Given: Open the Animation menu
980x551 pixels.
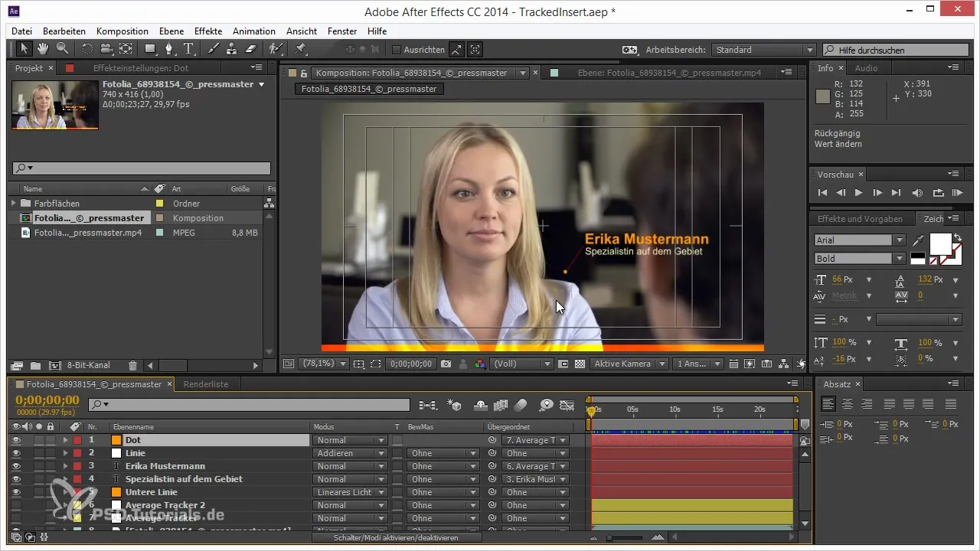Looking at the screenshot, I should 253,31.
